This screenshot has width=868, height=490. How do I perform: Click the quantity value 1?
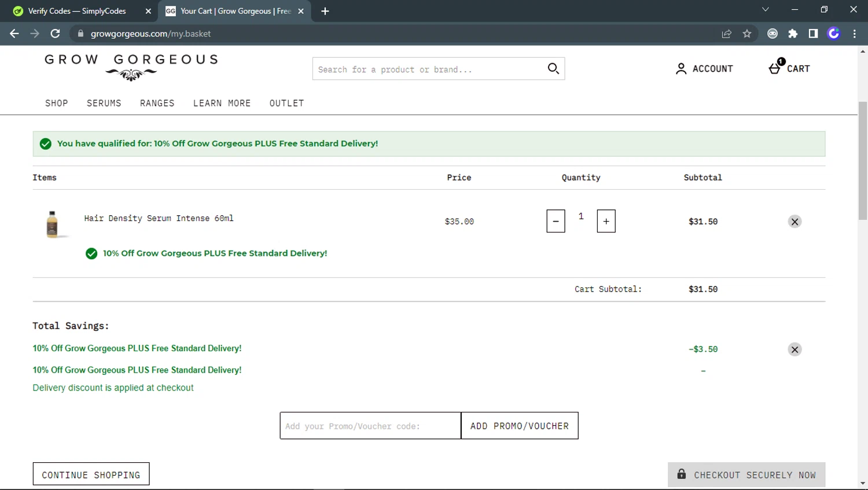click(x=581, y=216)
